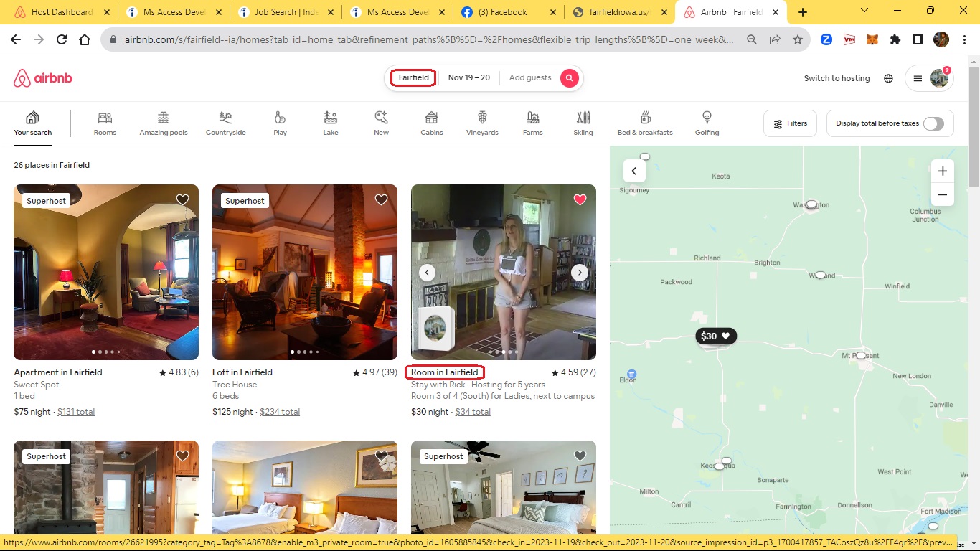Screen dimensions: 980x551
Task: Select the Rooms category
Action: (105, 123)
